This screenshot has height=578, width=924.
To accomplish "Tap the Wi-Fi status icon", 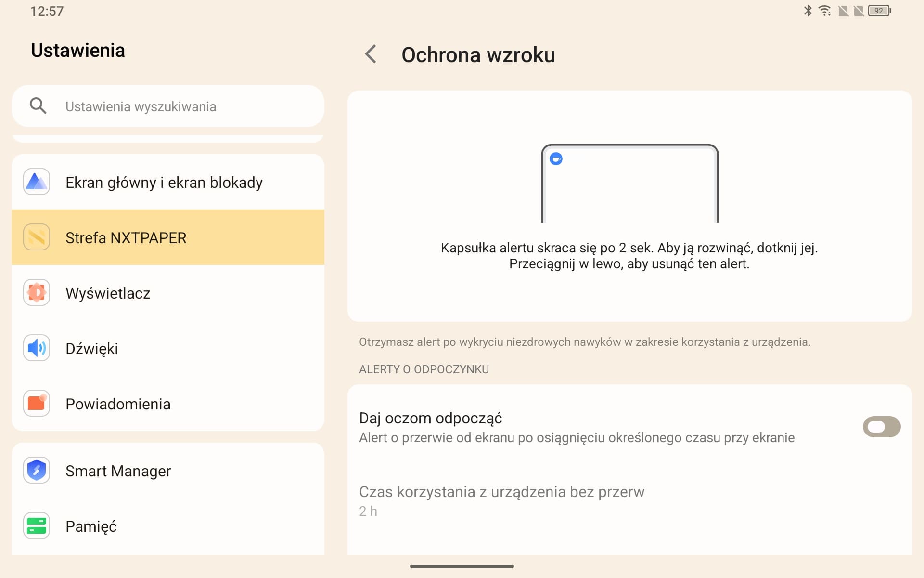I will point(825,11).
